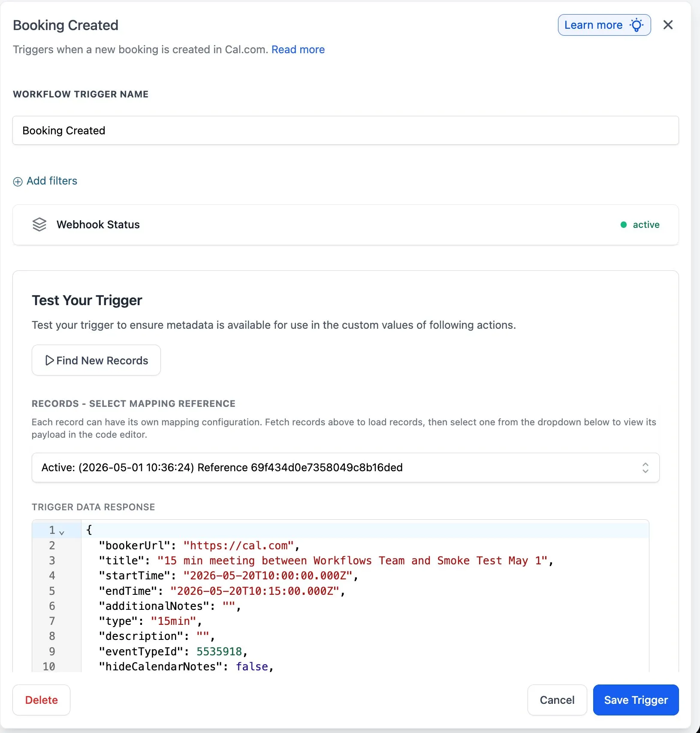
Task: Collapse the JSON fold arrow on line 1
Action: [x=62, y=532]
